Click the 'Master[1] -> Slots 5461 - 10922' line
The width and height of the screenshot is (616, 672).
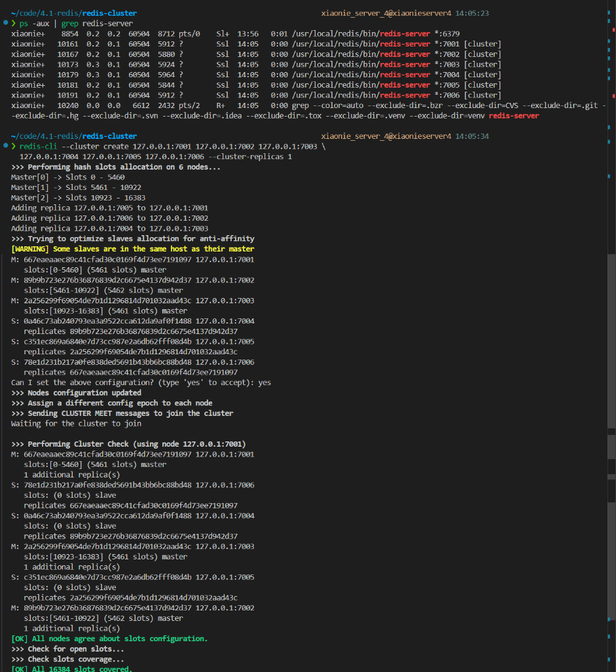[x=76, y=188]
